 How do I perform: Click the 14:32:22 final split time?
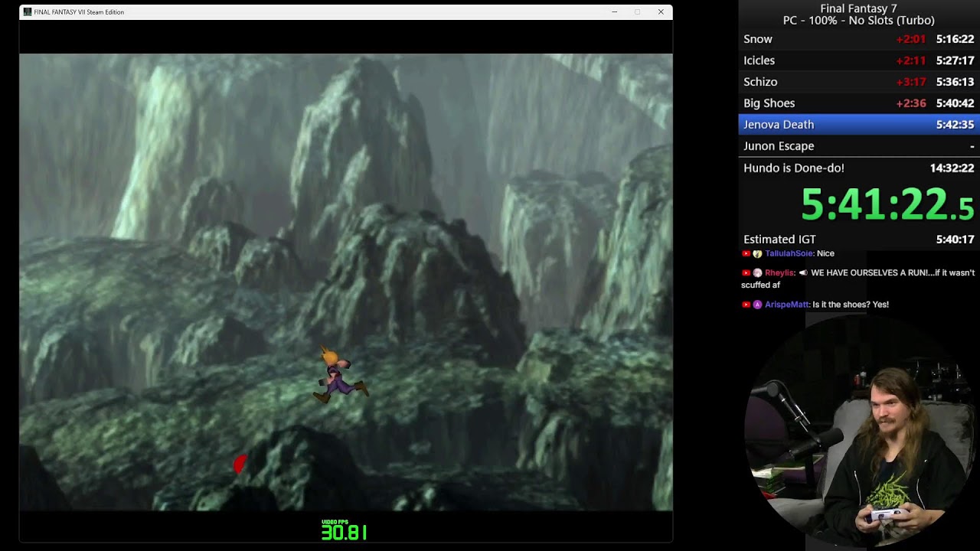coord(952,168)
